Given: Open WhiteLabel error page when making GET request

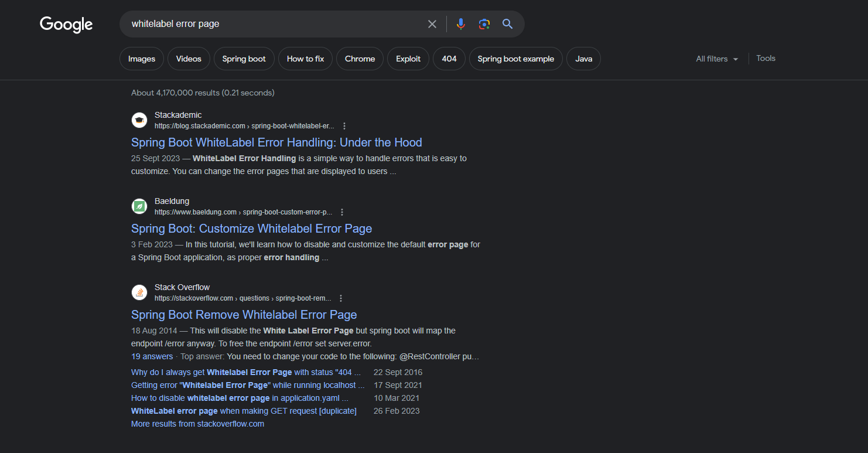Looking at the screenshot, I should pyautogui.click(x=244, y=411).
